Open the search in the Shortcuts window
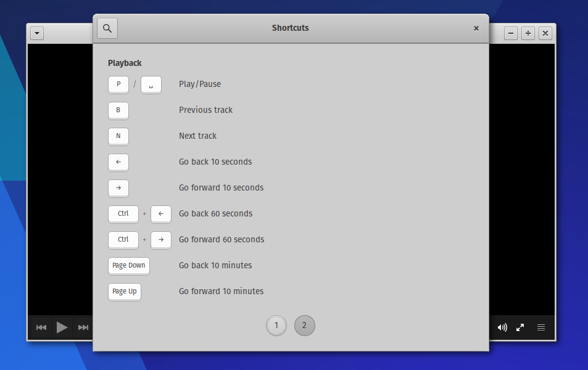The image size is (588, 370). (107, 28)
